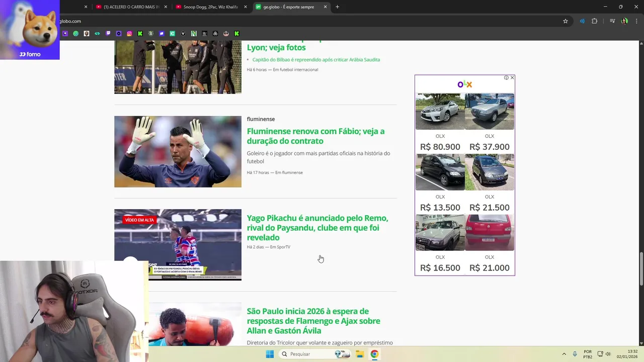Open the OLX car listing priced R$ 13.500

(440, 183)
